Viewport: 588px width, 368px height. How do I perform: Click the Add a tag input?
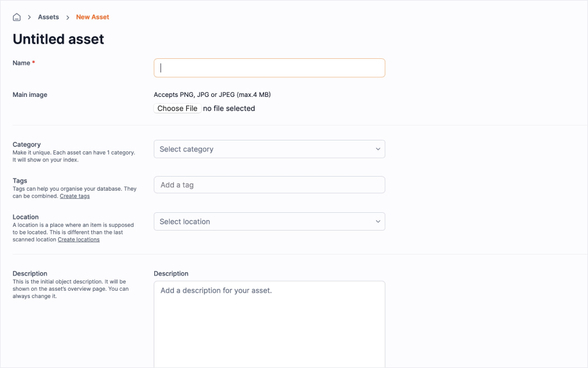[x=269, y=185]
